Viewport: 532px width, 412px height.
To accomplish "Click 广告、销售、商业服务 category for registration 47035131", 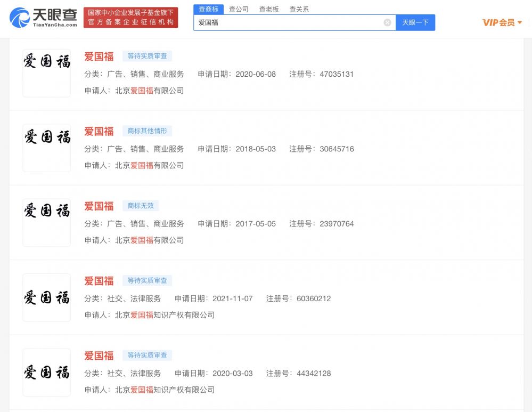I will [145, 74].
